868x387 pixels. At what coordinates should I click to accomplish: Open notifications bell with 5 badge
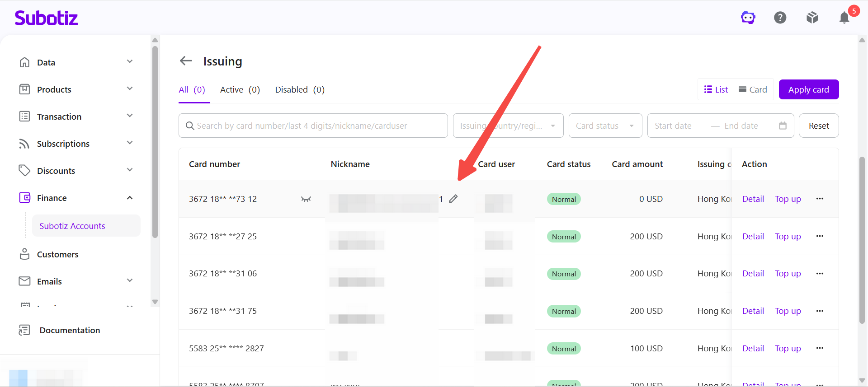pos(844,18)
